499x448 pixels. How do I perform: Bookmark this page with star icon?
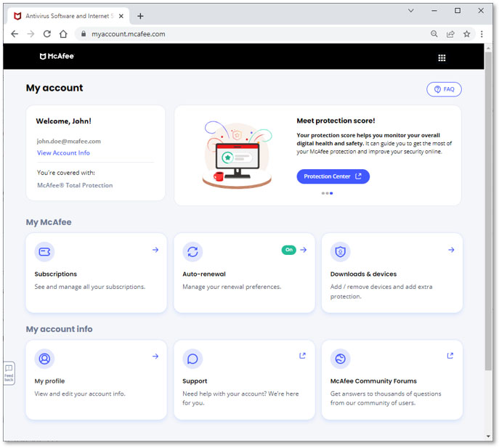tap(467, 33)
